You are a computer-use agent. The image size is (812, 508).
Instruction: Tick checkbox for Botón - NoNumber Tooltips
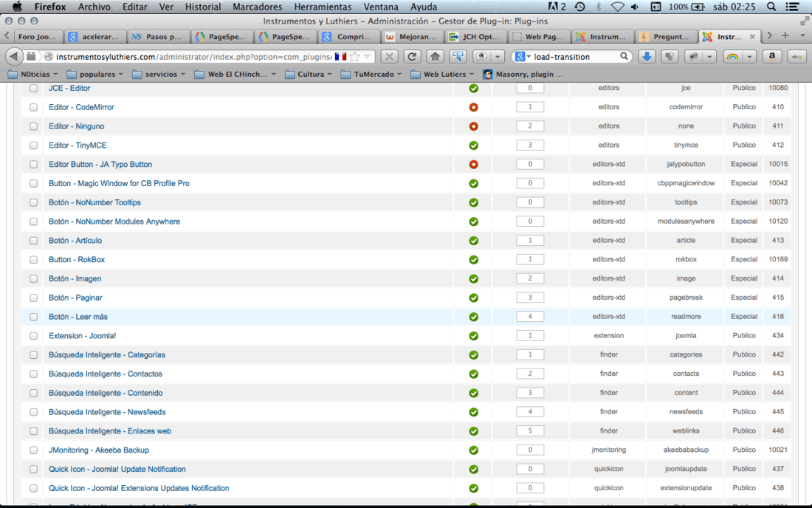34,202
